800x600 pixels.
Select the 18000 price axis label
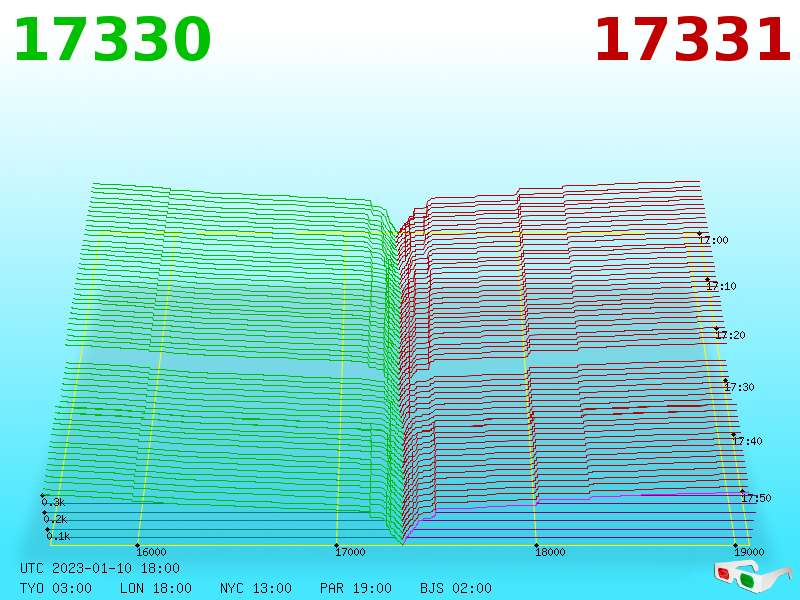tap(550, 552)
